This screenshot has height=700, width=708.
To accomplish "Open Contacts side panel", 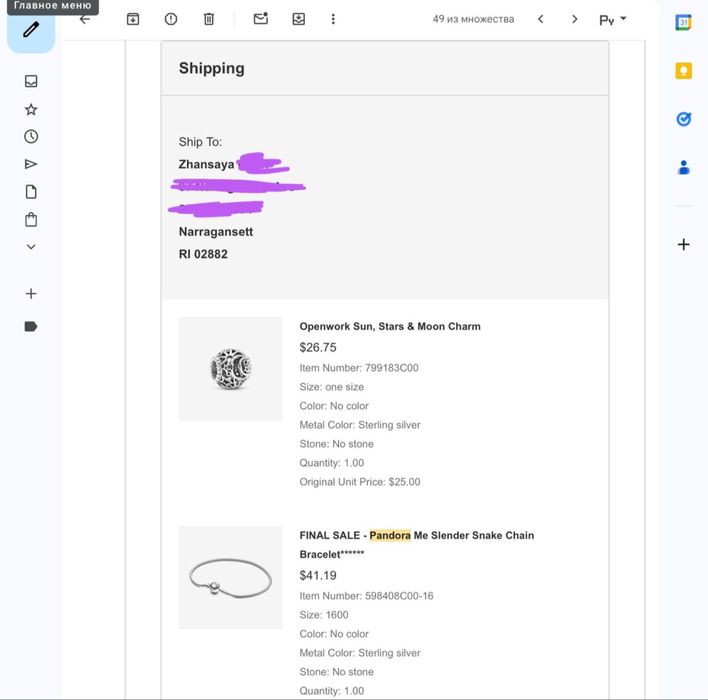I will pos(683,168).
